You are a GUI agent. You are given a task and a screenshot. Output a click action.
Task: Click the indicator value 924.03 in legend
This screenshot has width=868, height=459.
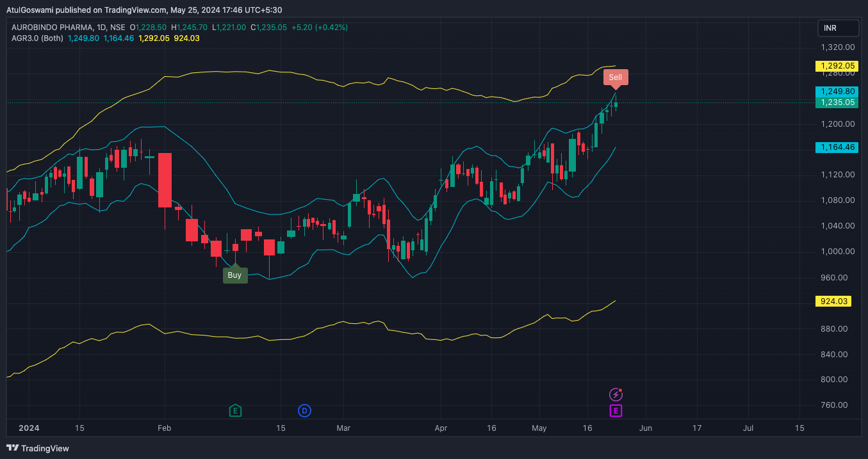pyautogui.click(x=187, y=38)
